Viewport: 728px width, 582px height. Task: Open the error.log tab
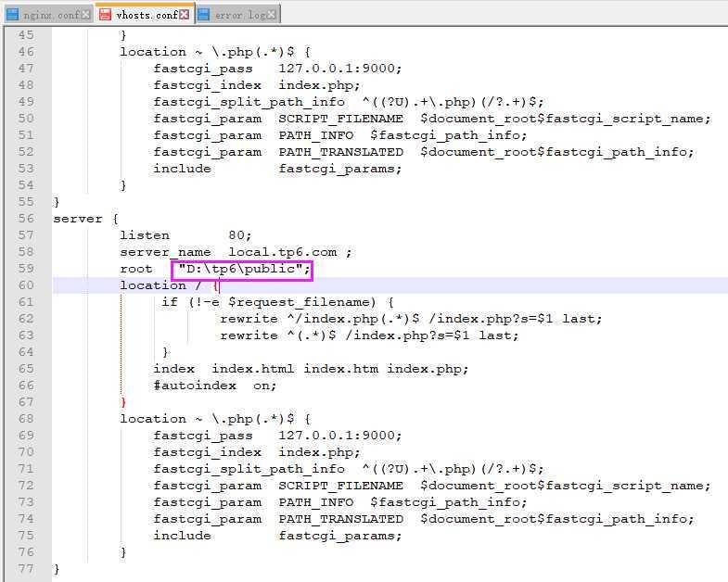pos(240,14)
